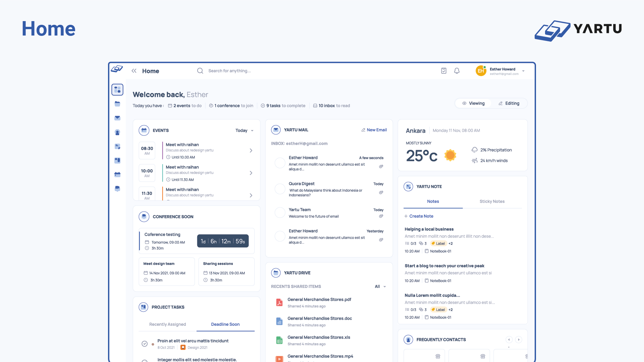
Task: Expand the 08:30 AM event chevron
Action: click(251, 150)
